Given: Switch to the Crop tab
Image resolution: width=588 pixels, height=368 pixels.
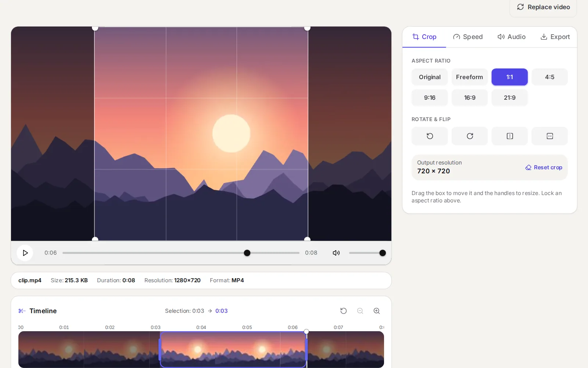Looking at the screenshot, I should (424, 37).
